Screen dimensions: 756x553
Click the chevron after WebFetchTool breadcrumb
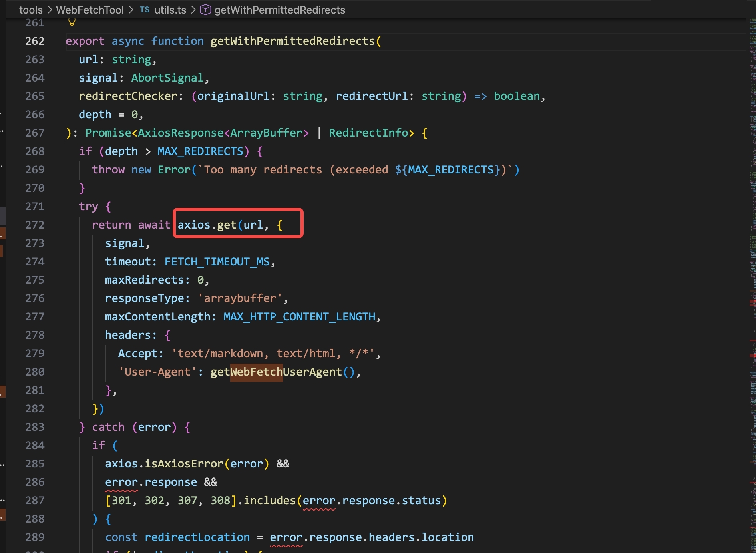tap(131, 10)
